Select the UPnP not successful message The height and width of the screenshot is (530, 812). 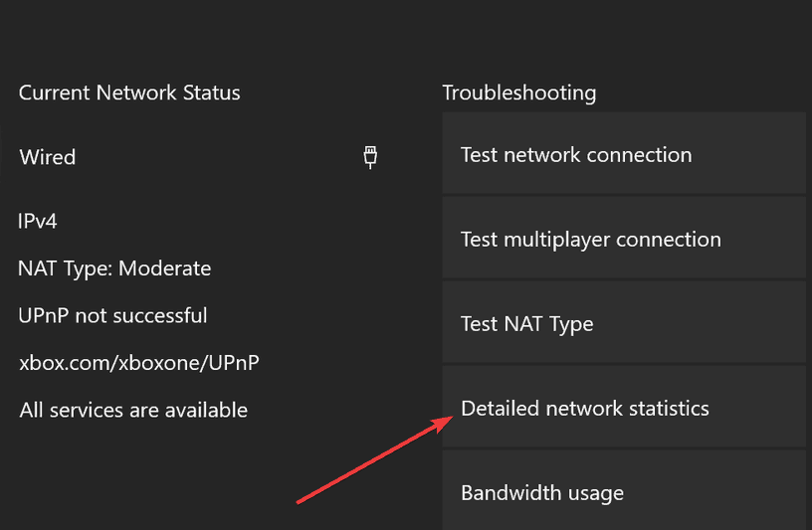(x=112, y=316)
